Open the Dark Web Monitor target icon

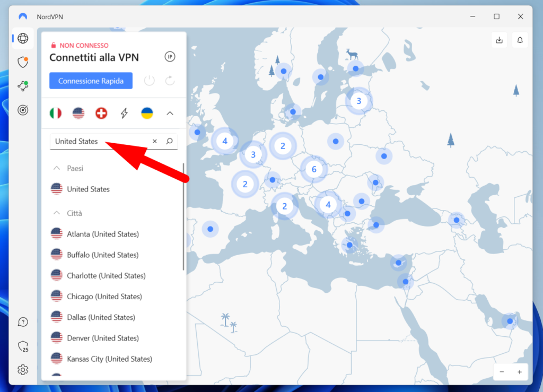(23, 110)
